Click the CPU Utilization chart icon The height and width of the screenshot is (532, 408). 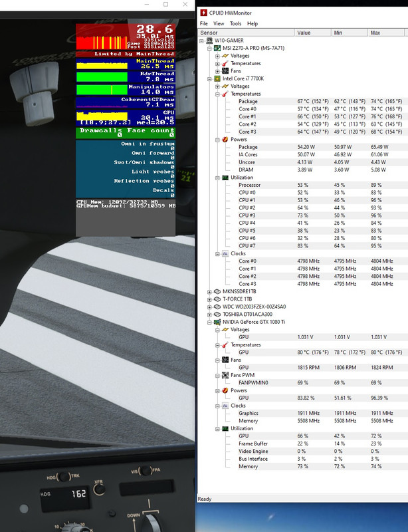click(x=225, y=178)
